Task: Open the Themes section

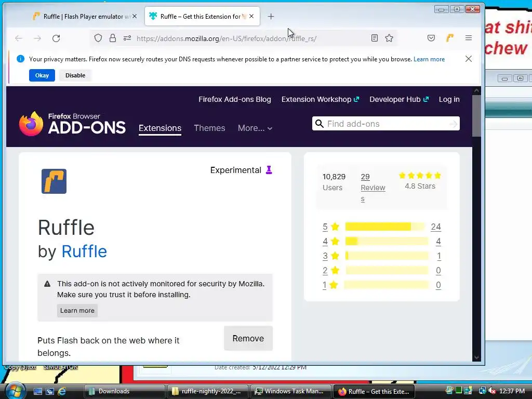Action: [209, 128]
